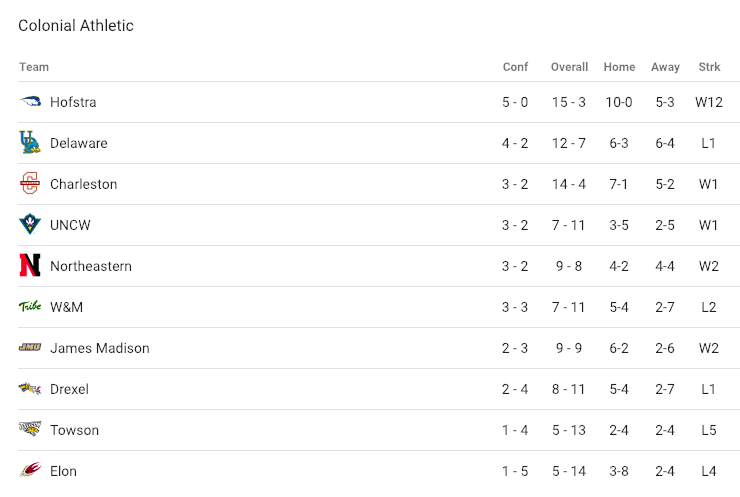This screenshot has height=497, width=740.
Task: Click the Overall column header
Action: 569,67
